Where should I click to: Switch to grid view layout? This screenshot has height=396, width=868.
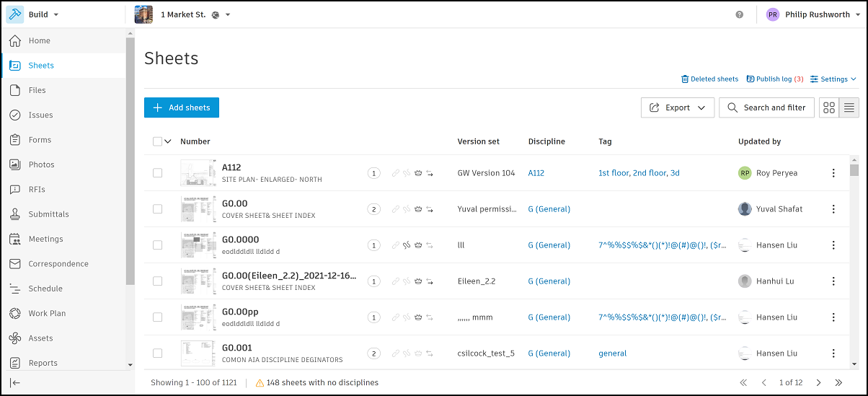click(x=829, y=107)
